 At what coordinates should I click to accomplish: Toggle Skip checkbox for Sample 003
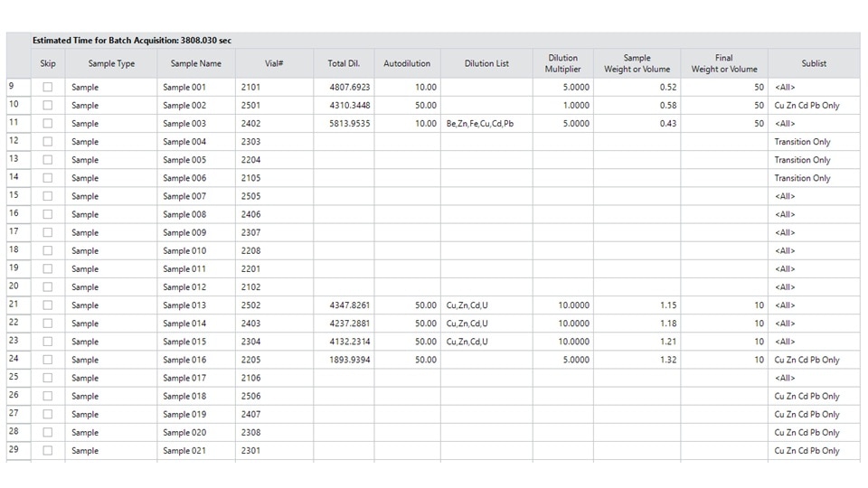click(48, 124)
